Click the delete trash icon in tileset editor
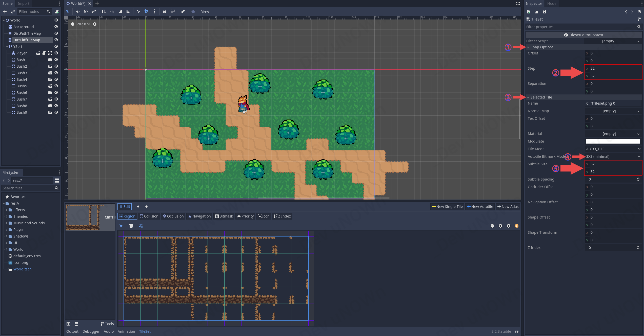The image size is (644, 336). tap(131, 226)
